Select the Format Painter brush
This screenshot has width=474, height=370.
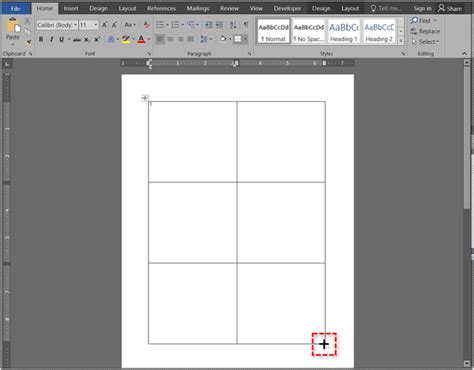(28, 42)
